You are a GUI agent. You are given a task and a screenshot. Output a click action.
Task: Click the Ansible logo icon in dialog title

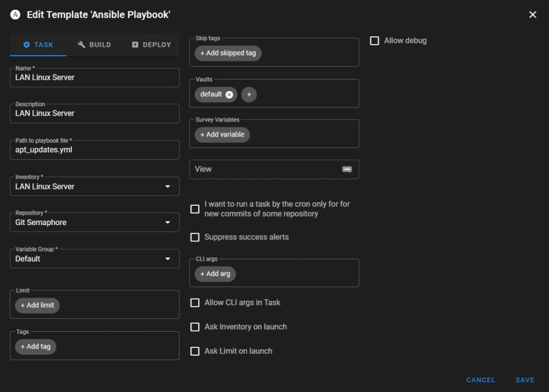(16, 14)
